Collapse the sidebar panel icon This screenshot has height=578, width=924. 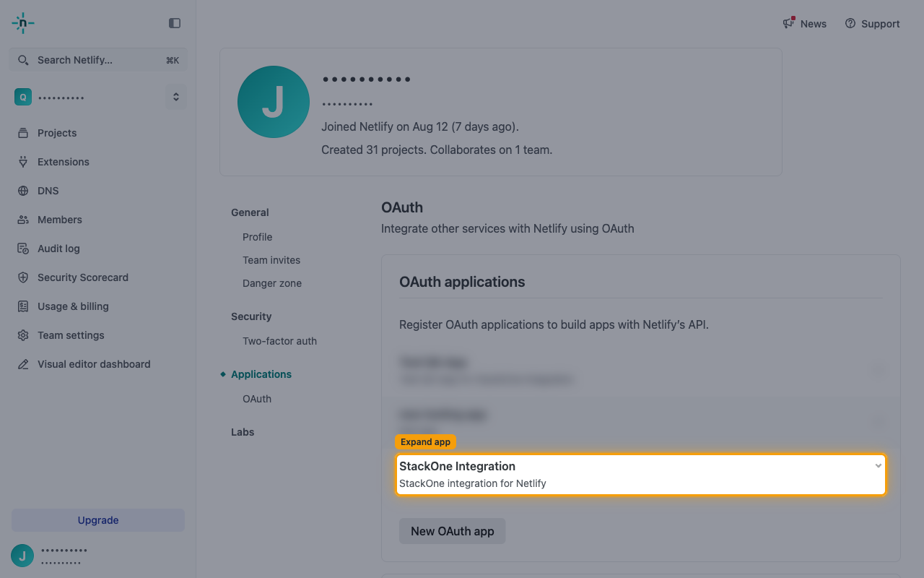pyautogui.click(x=175, y=23)
